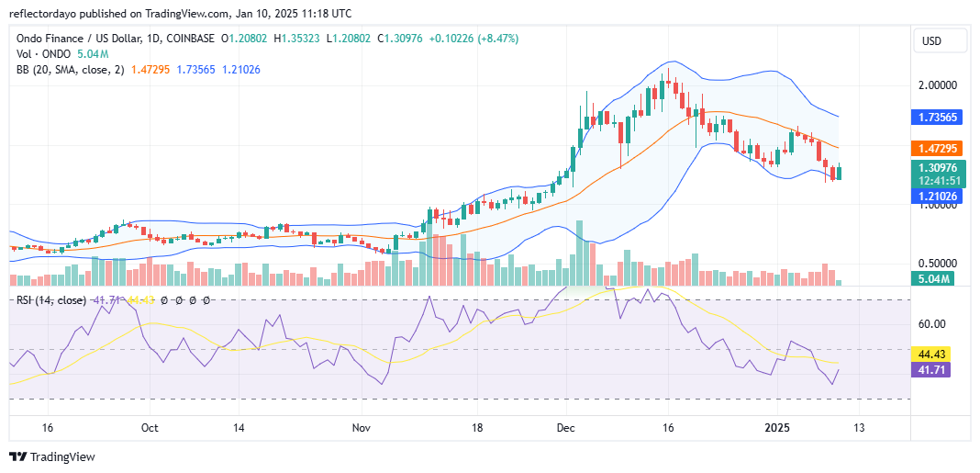Click the 0.50000 price axis tick
This screenshot has height=473, width=980.
(x=937, y=264)
